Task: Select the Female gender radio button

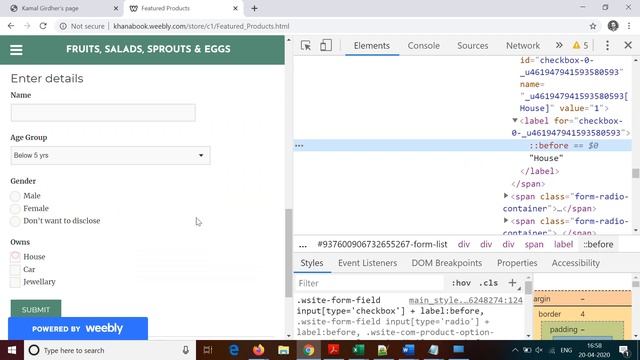Action: pos(15,209)
